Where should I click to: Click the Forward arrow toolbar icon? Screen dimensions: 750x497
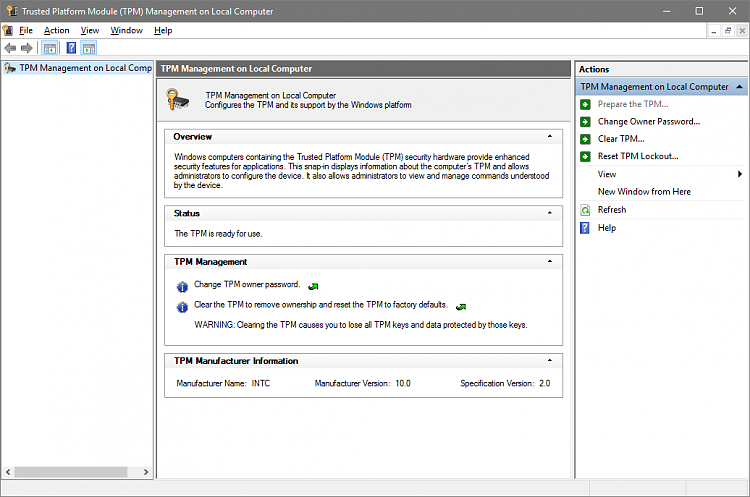27,48
